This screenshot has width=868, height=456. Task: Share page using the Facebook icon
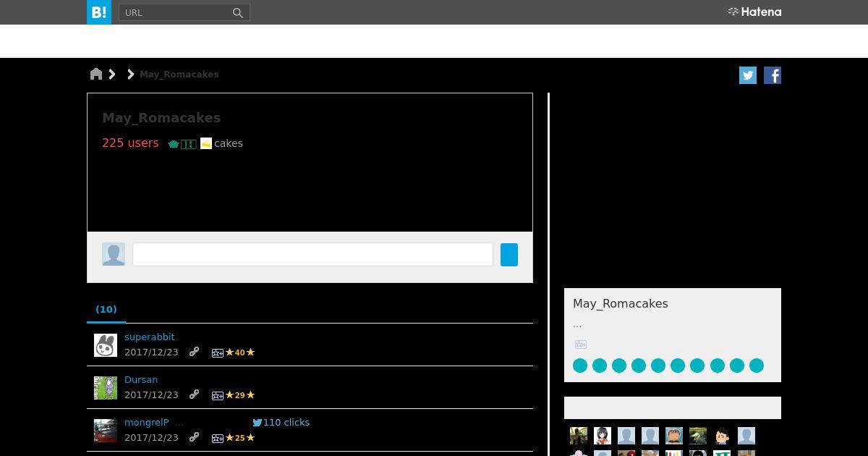point(773,75)
